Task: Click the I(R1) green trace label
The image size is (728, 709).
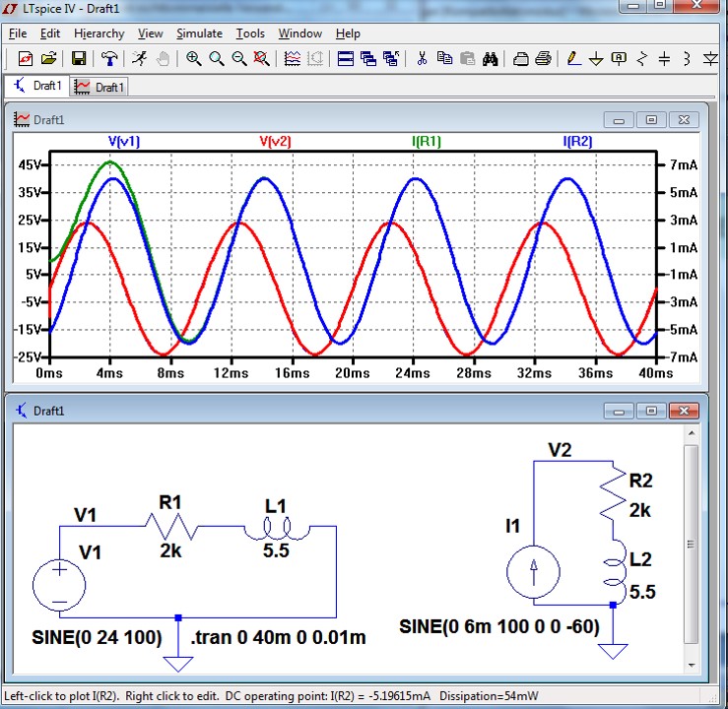Action: (x=427, y=141)
